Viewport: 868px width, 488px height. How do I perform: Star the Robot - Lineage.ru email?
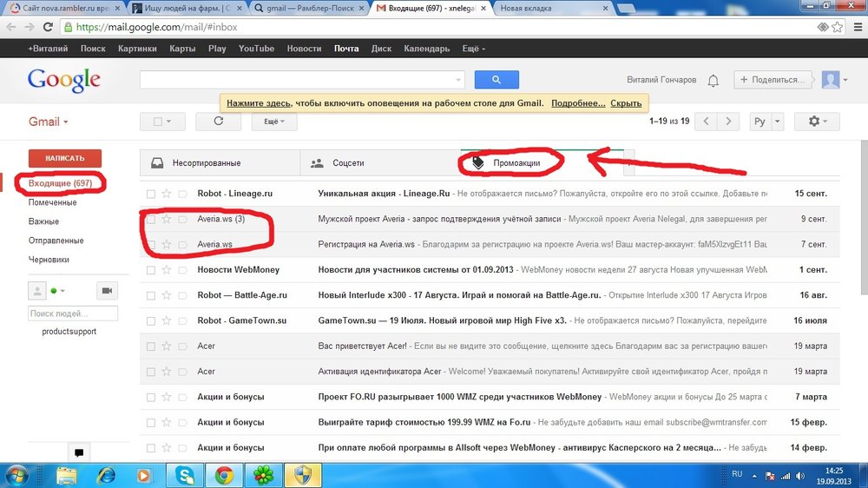pyautogui.click(x=167, y=194)
